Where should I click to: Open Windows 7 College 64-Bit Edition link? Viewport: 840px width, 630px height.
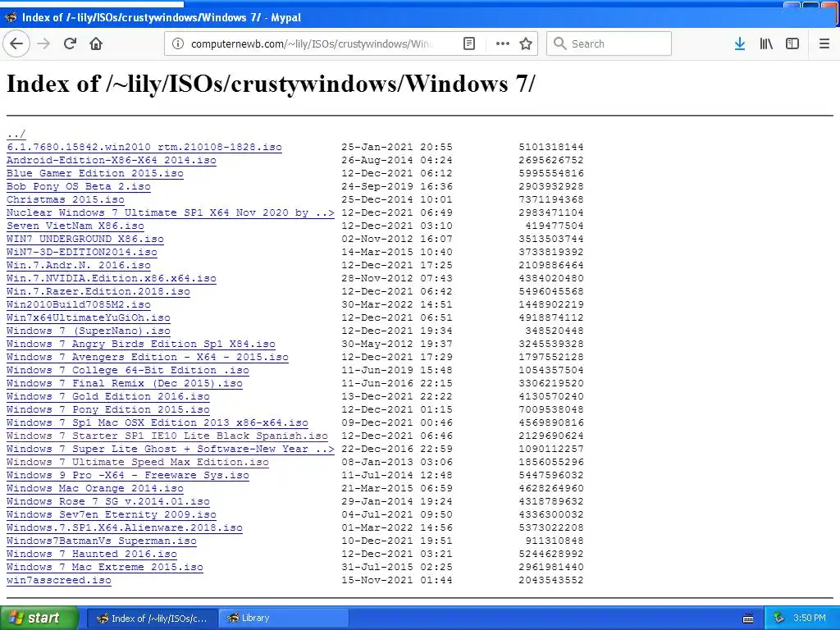(x=127, y=370)
